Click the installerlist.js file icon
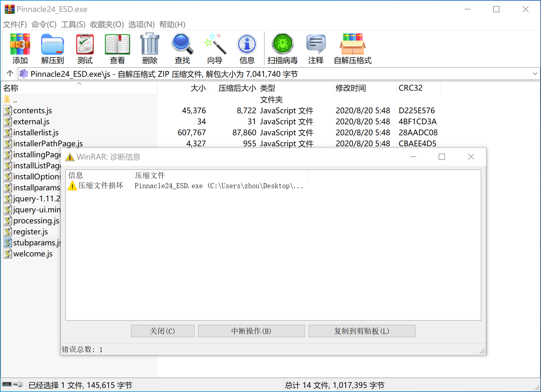 click(x=8, y=132)
